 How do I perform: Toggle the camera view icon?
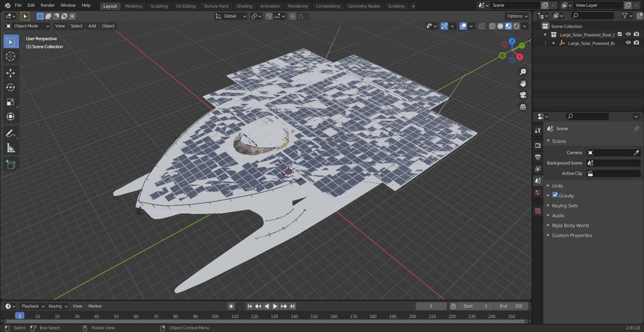pyautogui.click(x=523, y=95)
